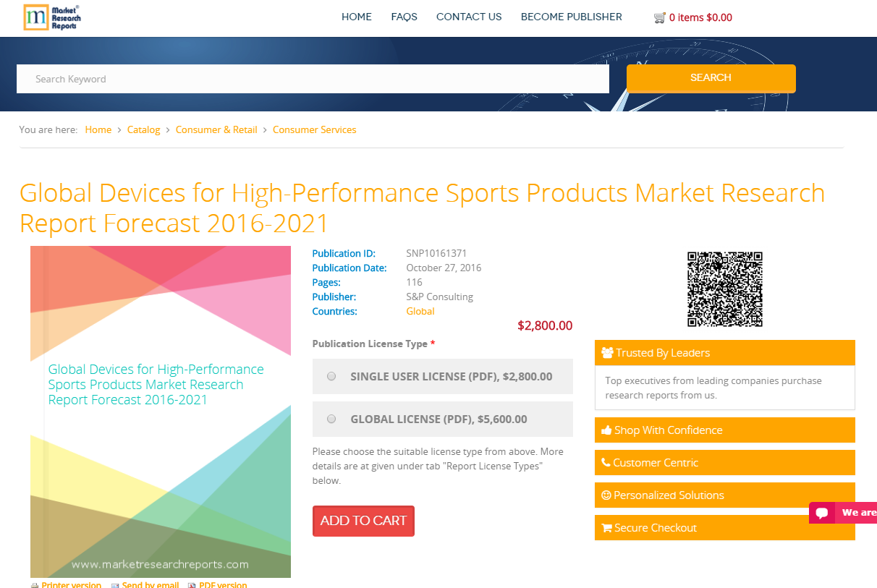
Task: Click the orange SEARCH button
Action: tap(711, 78)
